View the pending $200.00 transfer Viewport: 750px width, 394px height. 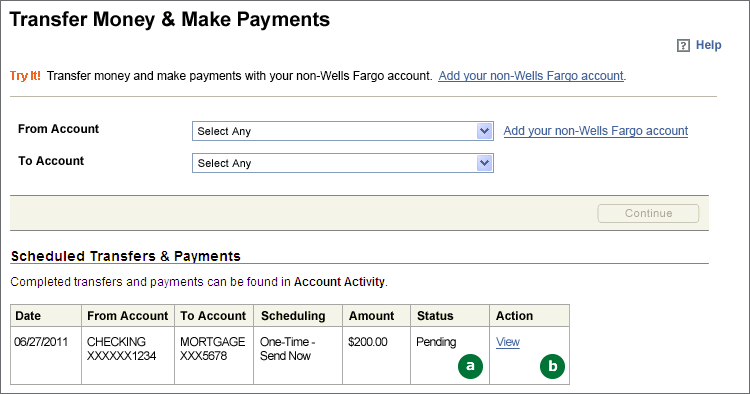tap(507, 342)
